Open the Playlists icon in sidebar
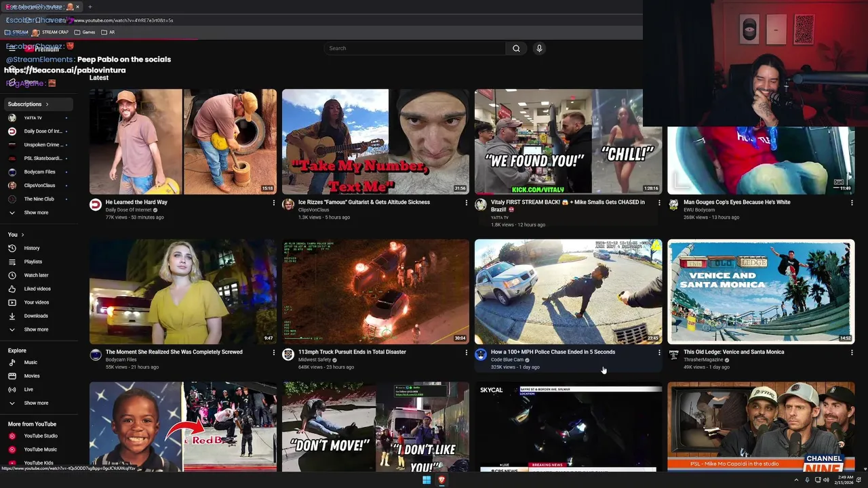The height and width of the screenshot is (488, 868). click(x=12, y=262)
